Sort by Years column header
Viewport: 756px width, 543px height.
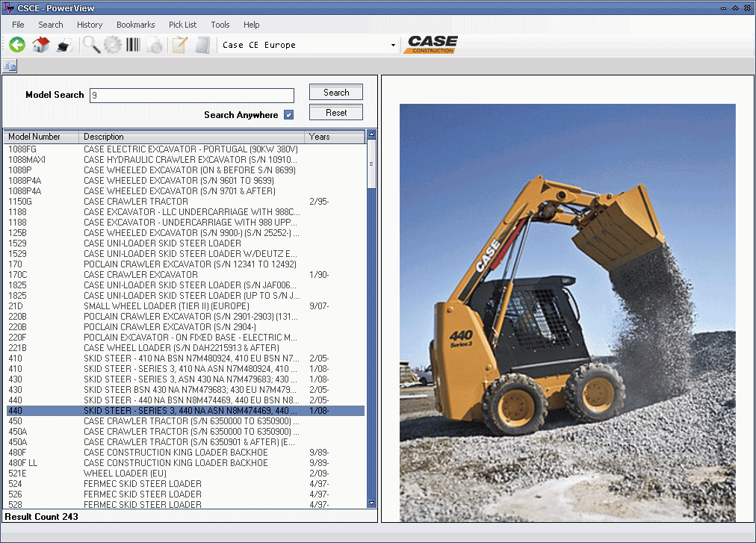click(335, 137)
